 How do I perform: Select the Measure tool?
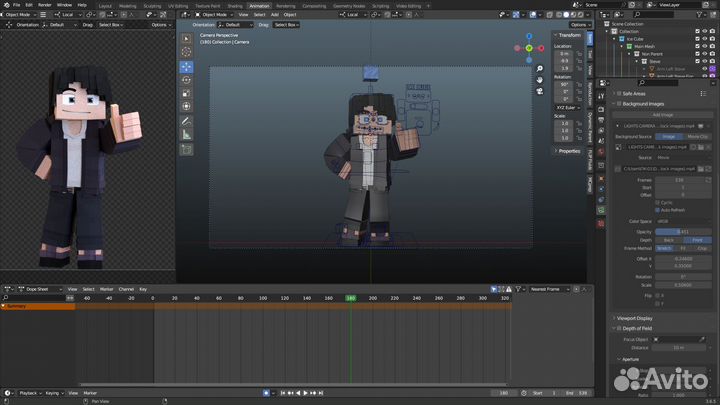point(186,135)
